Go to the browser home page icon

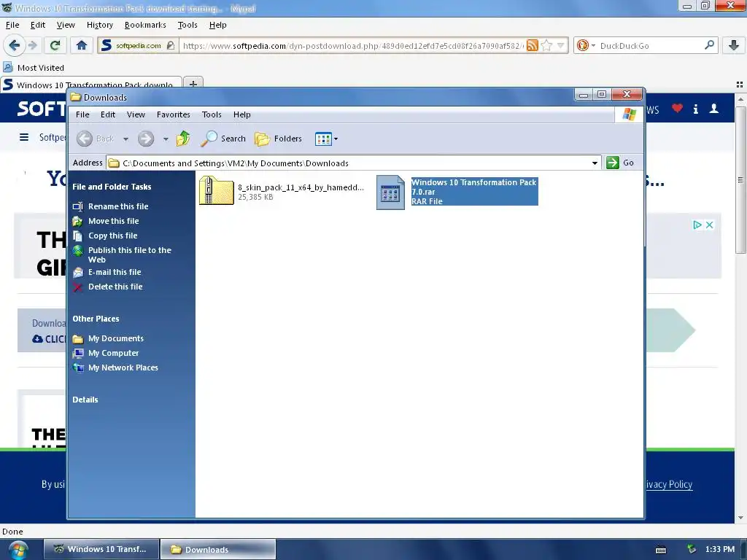(x=82, y=46)
